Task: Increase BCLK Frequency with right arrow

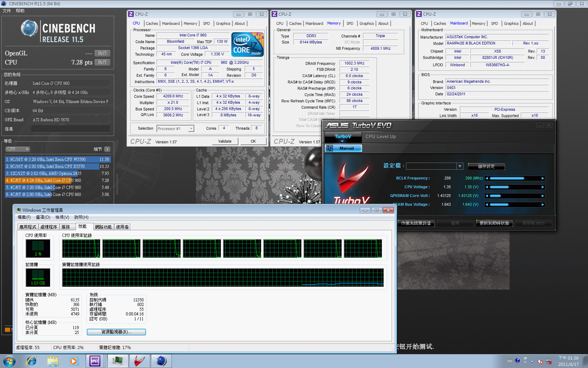Action: pyautogui.click(x=543, y=178)
